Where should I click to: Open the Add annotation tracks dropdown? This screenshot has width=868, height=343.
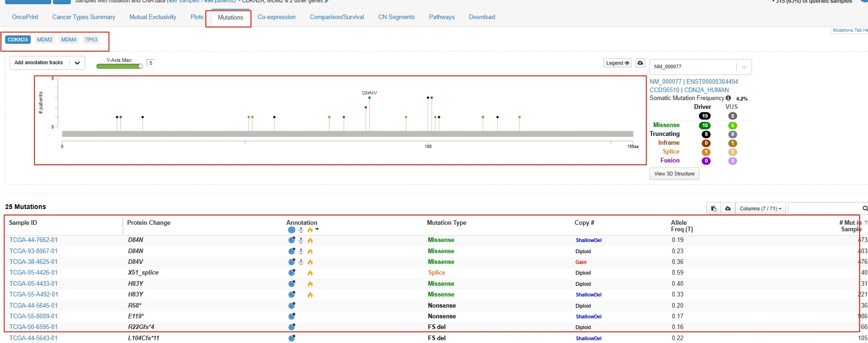(47, 63)
